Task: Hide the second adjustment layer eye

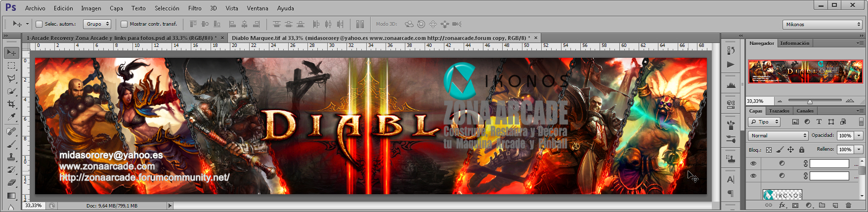Action: tap(753, 176)
